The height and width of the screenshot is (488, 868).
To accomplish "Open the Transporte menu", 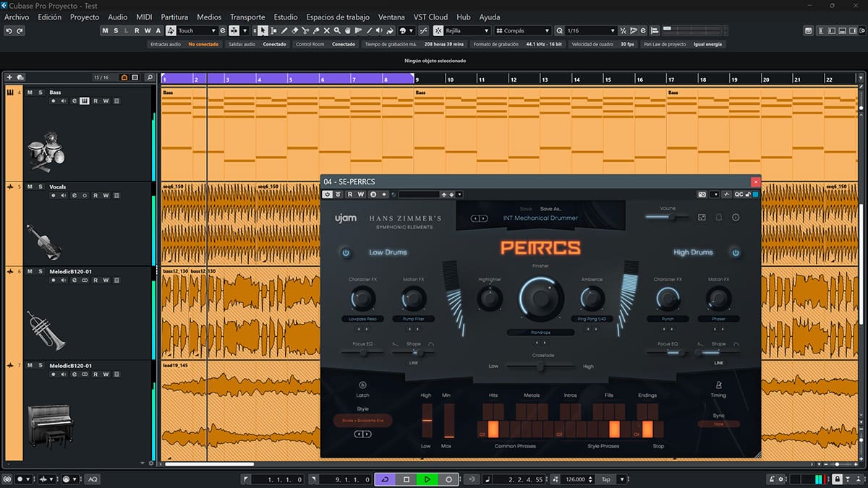I will pyautogui.click(x=247, y=17).
